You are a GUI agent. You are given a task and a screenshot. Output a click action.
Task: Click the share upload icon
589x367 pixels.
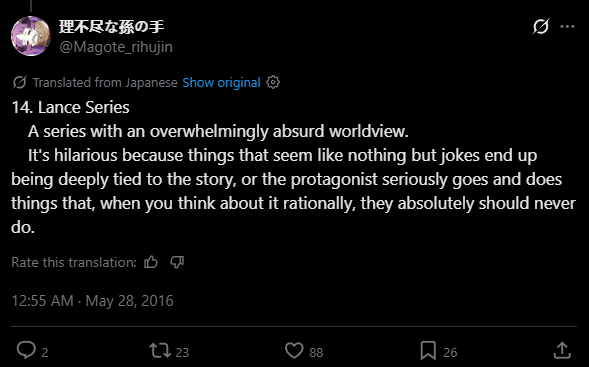[562, 350]
